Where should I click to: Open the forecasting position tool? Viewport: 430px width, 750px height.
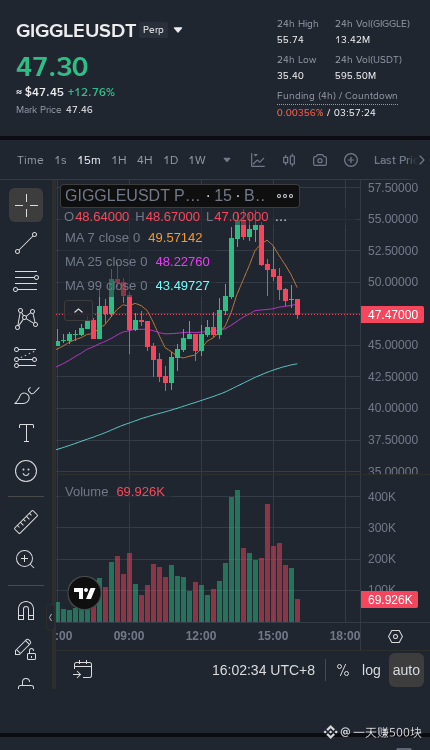26,357
